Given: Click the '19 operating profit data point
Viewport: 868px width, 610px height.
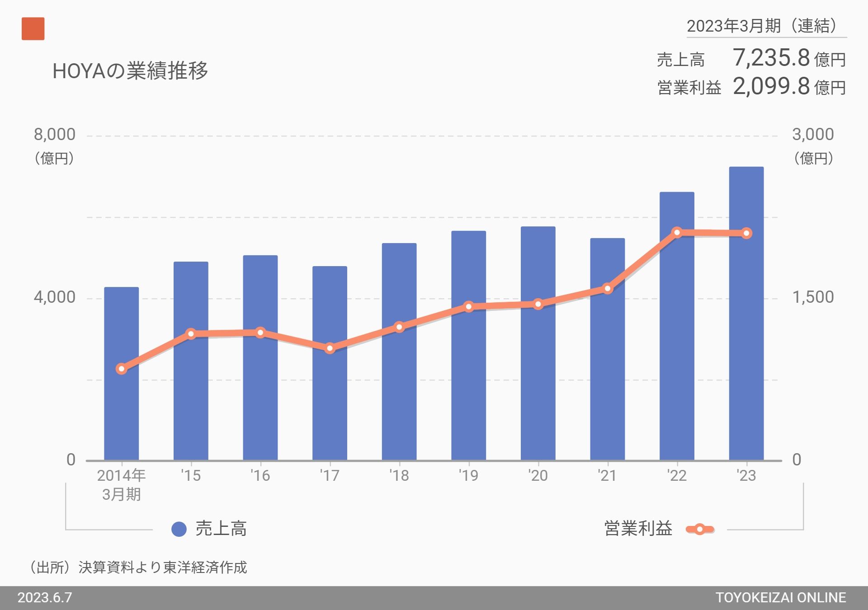Looking at the screenshot, I should [468, 307].
